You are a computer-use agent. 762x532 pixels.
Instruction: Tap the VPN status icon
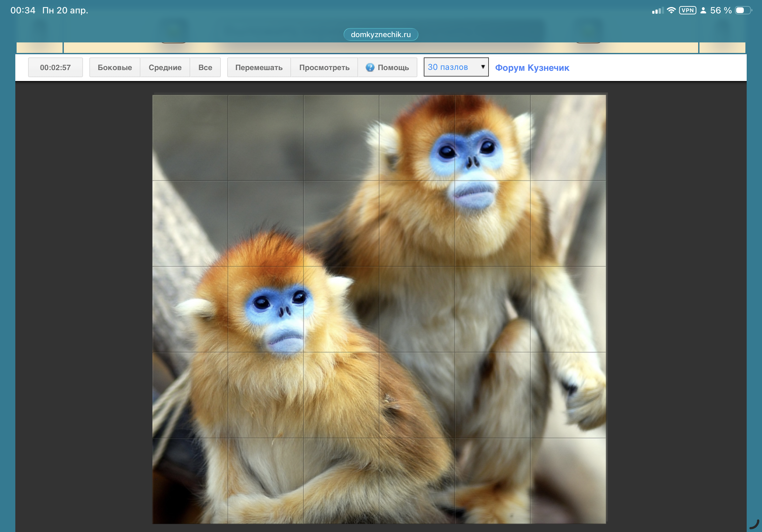pyautogui.click(x=687, y=10)
